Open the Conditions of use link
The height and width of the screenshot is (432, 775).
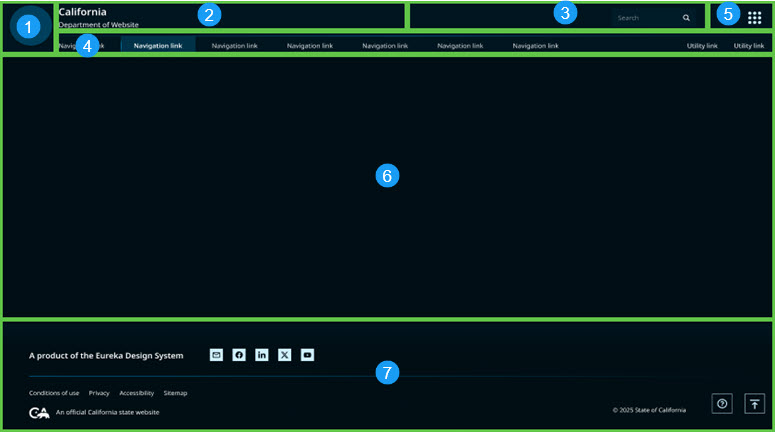click(x=54, y=393)
